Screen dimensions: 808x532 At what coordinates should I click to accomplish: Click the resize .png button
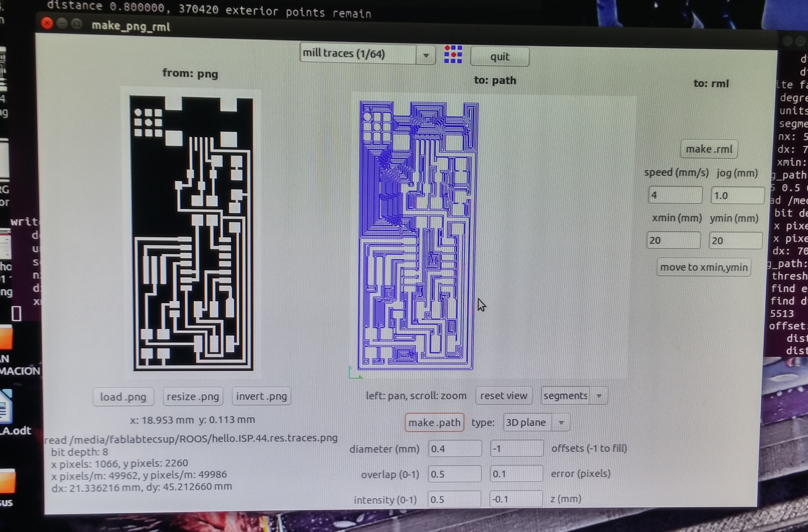193,397
